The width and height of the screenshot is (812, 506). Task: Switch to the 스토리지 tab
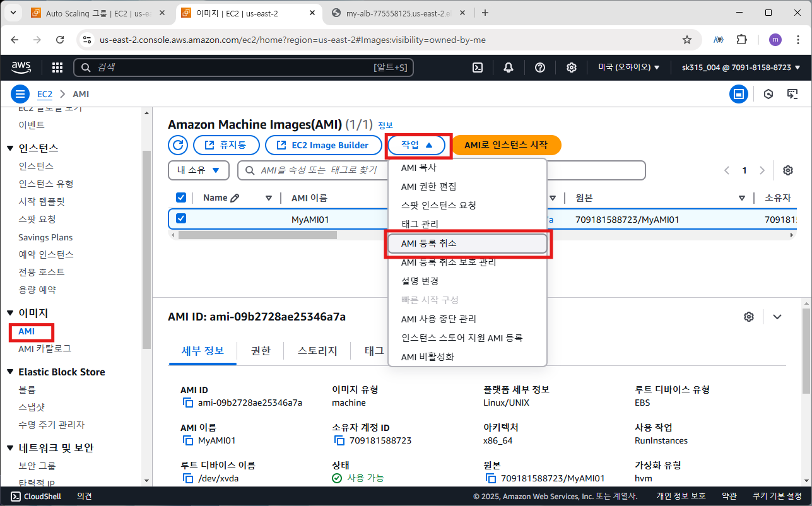(x=317, y=351)
